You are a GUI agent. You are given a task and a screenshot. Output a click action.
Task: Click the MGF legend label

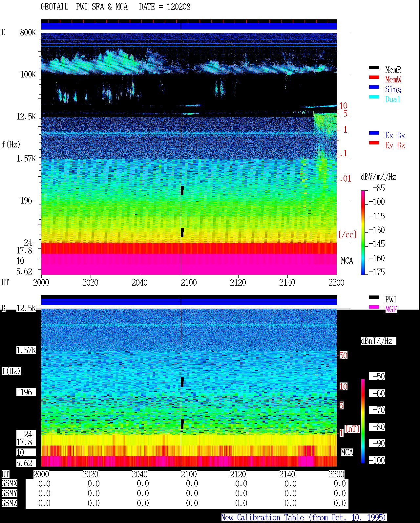tap(391, 309)
